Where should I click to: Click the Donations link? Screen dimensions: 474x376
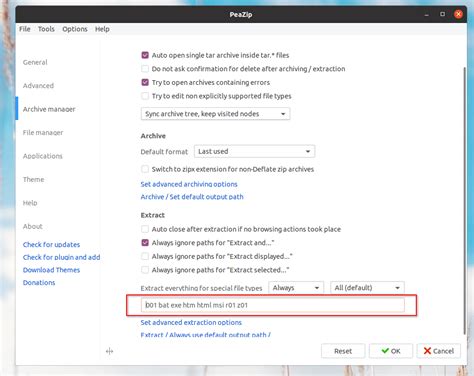coord(39,282)
